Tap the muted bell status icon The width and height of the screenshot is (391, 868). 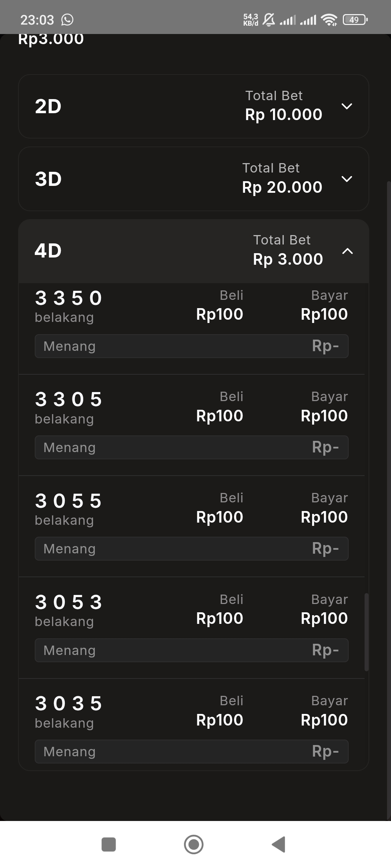tap(269, 20)
